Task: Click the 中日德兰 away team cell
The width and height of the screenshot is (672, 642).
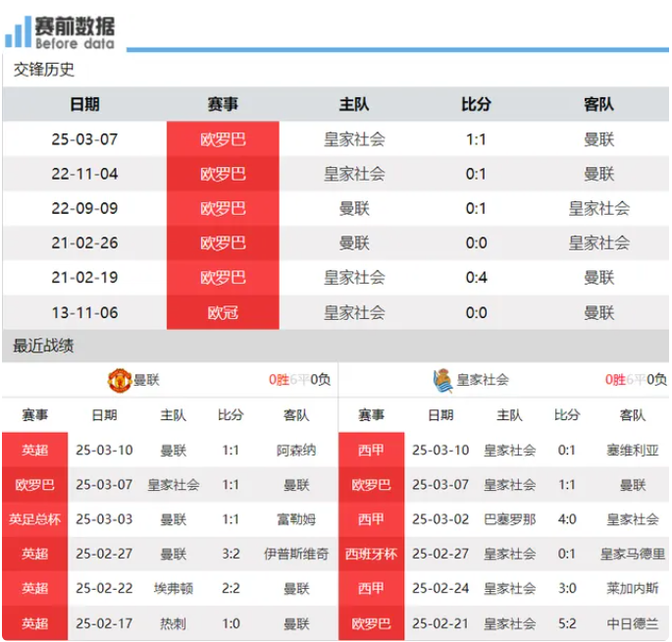Action: coord(633,623)
